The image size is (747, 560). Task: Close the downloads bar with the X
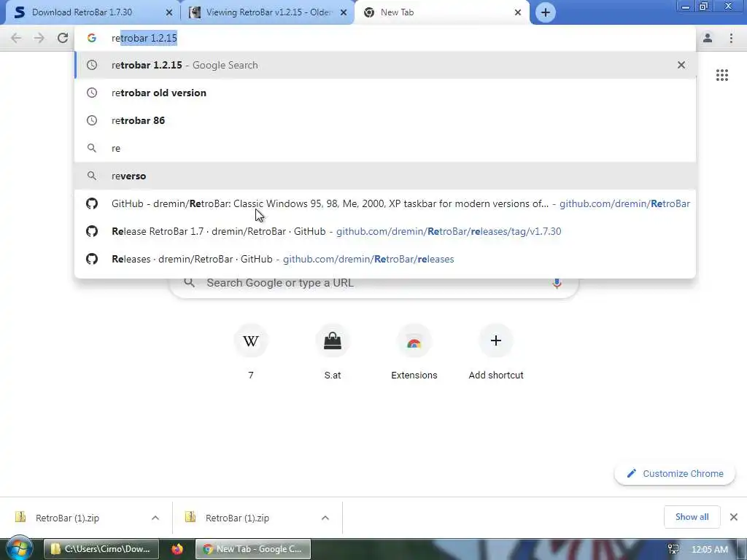734,517
